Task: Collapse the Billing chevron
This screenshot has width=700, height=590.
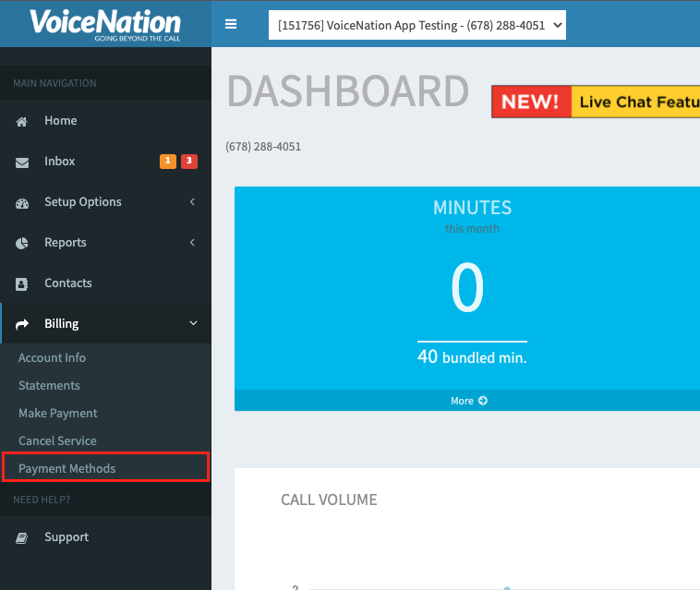Action: coord(193,323)
